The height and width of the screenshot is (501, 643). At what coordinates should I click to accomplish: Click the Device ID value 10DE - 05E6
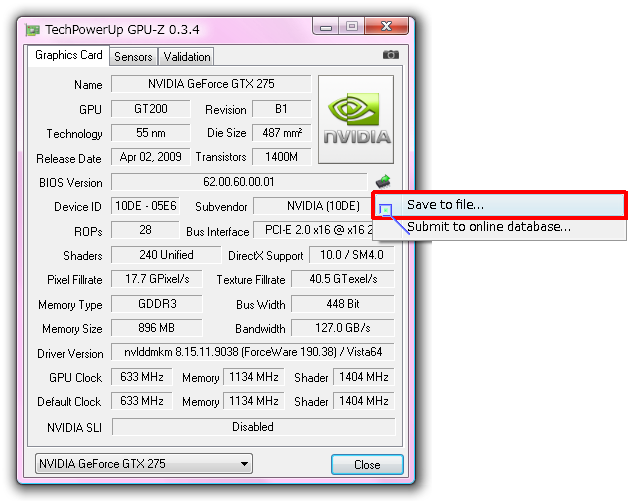click(145, 206)
